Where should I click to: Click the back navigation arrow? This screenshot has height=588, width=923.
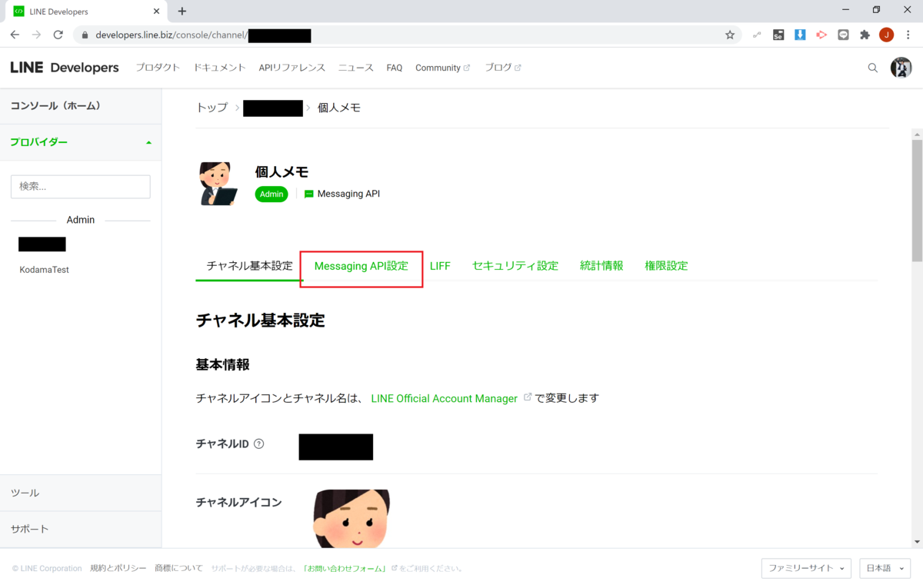(x=14, y=35)
